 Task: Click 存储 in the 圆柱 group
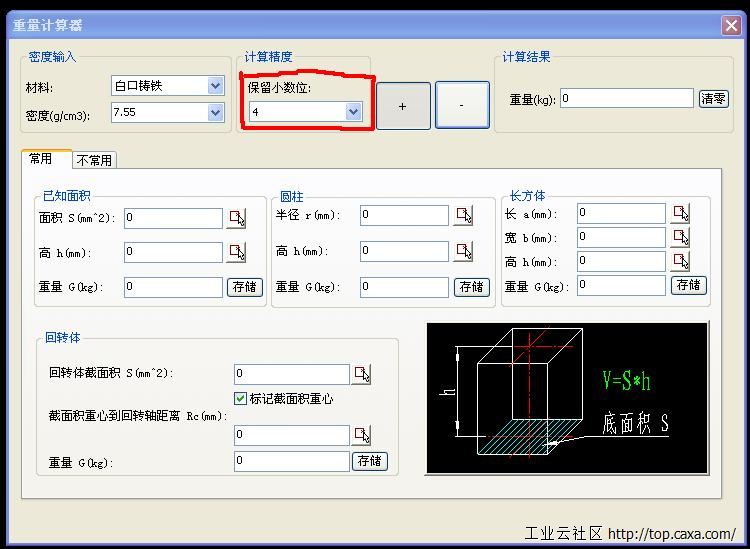[x=472, y=287]
